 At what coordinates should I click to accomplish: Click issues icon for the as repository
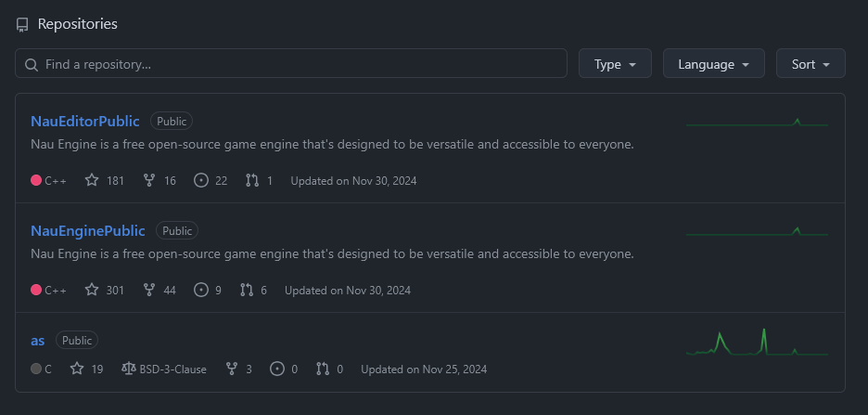point(276,369)
